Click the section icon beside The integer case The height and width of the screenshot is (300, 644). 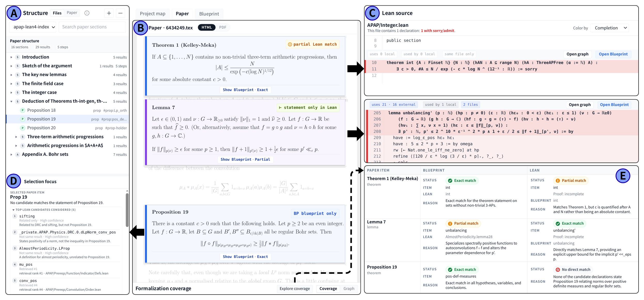click(x=18, y=92)
